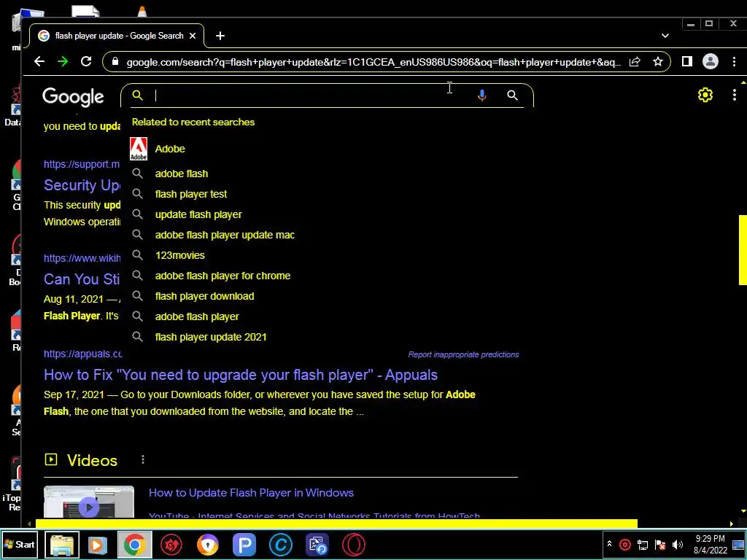
Task: Bookmark this page with star icon
Action: (658, 62)
